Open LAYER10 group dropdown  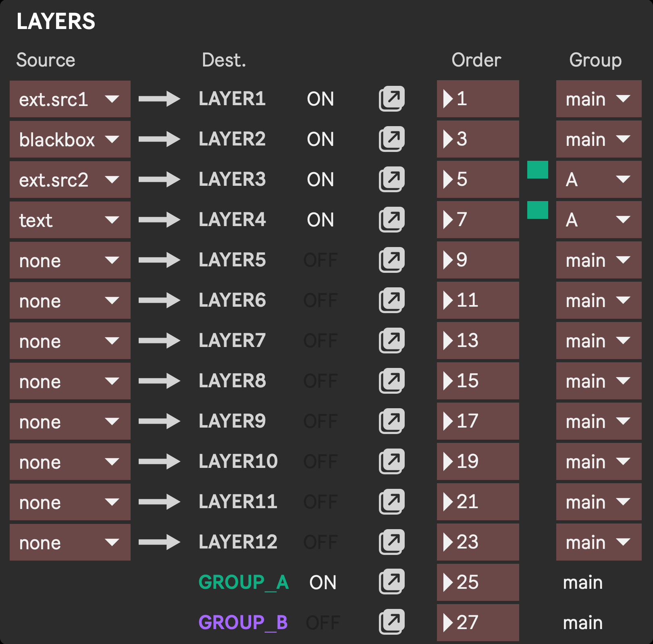click(x=599, y=461)
